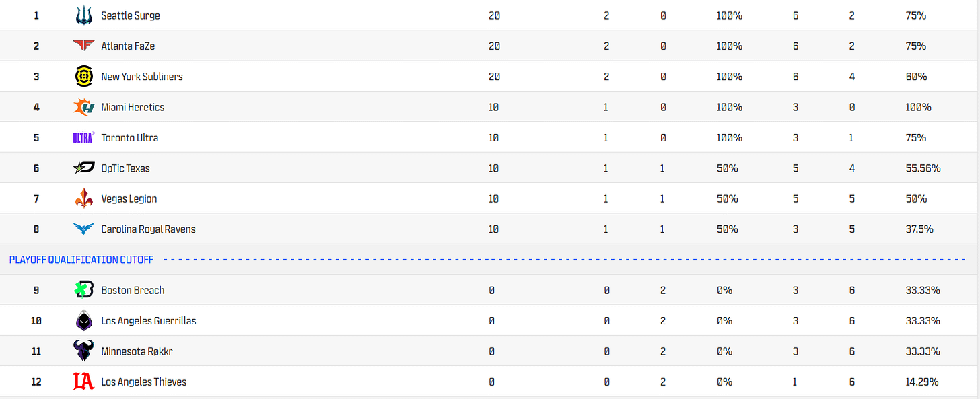The width and height of the screenshot is (980, 399).
Task: Open the Los Angeles Thieves team name
Action: coord(144,382)
